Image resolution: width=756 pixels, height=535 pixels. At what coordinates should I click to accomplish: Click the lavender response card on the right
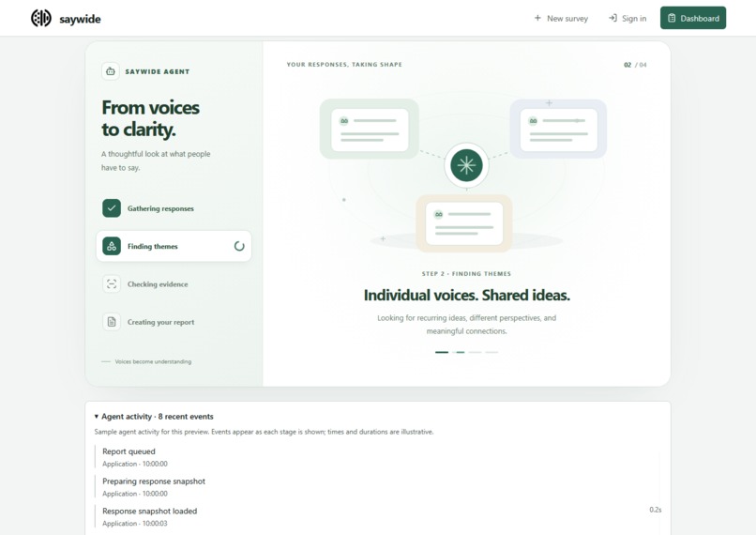coord(558,129)
